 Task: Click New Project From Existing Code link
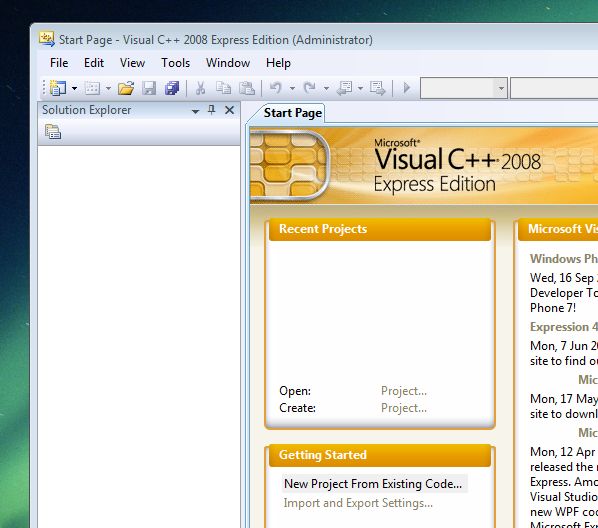[373, 484]
